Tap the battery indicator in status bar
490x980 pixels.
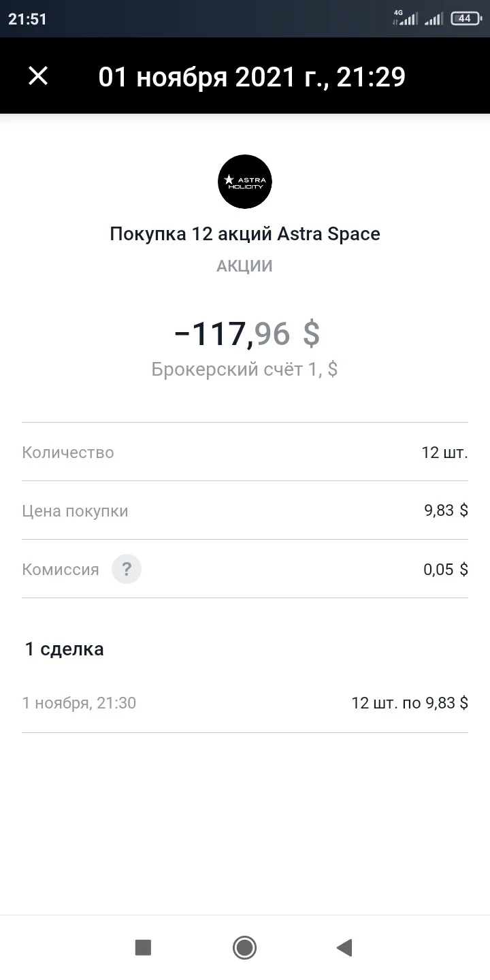click(x=465, y=18)
